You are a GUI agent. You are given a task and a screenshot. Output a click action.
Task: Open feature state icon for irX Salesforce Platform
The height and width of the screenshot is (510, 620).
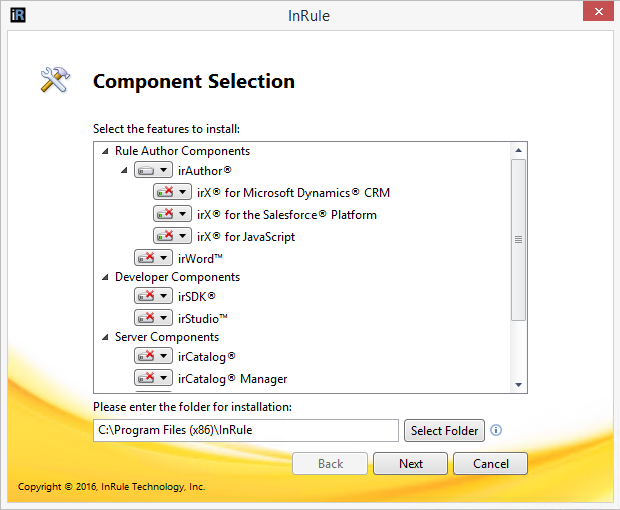171,214
